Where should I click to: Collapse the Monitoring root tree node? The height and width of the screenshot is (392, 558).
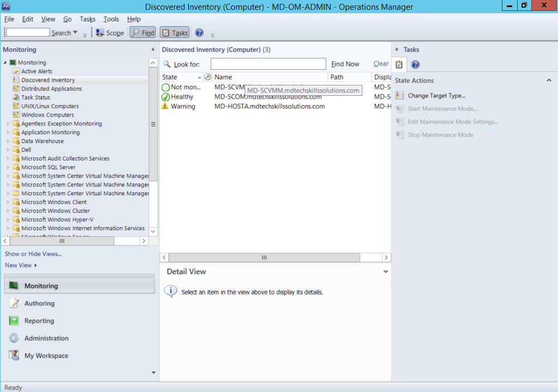click(5, 62)
